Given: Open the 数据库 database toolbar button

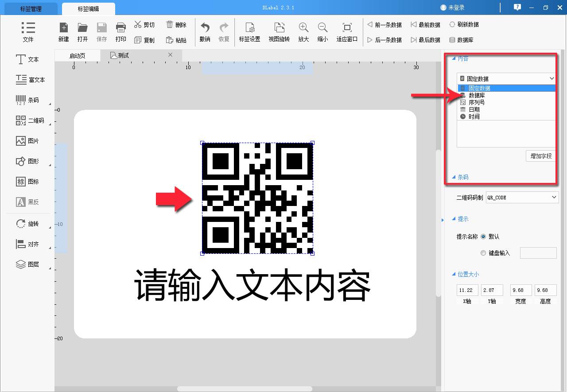Looking at the screenshot, I should [x=461, y=40].
